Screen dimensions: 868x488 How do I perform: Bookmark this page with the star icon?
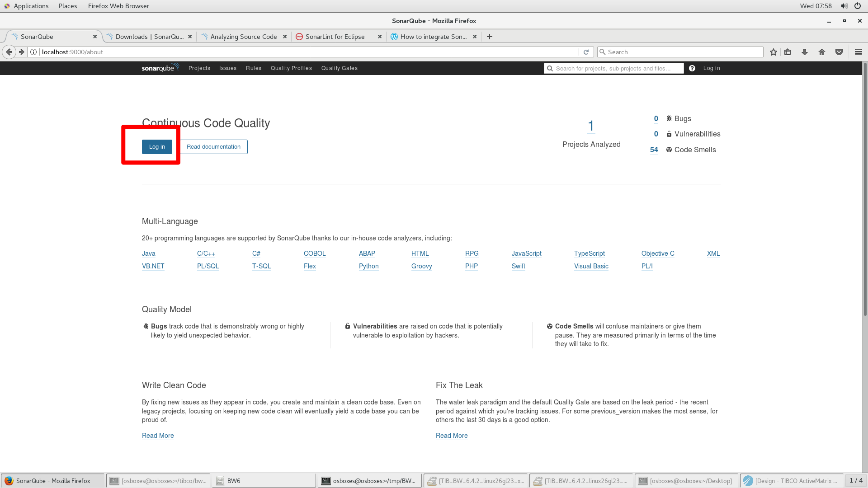pyautogui.click(x=774, y=52)
